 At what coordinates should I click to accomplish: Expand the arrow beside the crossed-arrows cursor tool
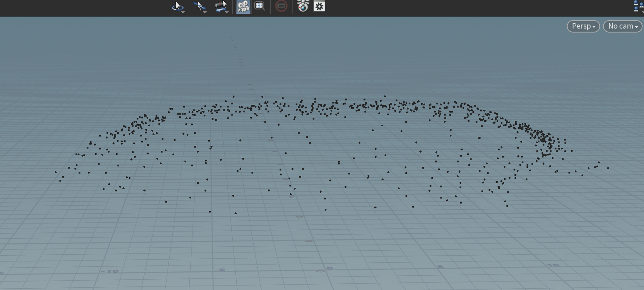205,12
